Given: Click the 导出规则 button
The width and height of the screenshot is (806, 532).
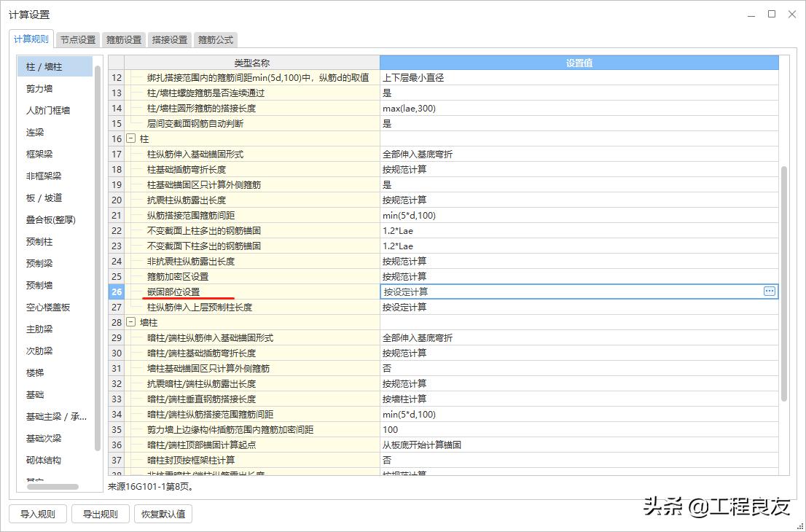Looking at the screenshot, I should pos(100,513).
